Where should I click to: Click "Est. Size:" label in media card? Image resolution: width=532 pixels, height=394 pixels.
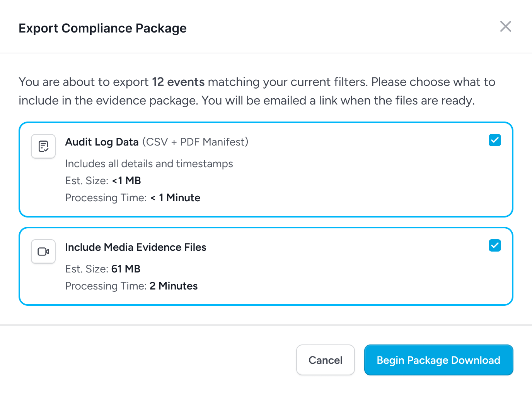87,269
